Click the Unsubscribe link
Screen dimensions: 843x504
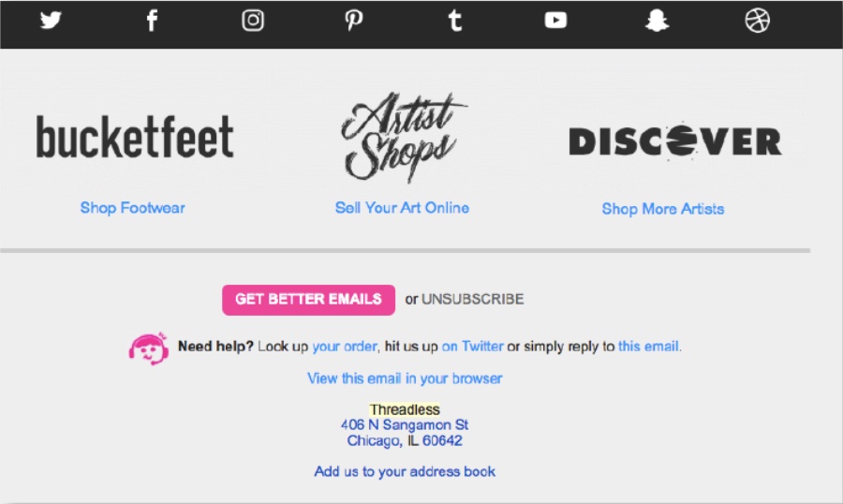pos(472,300)
